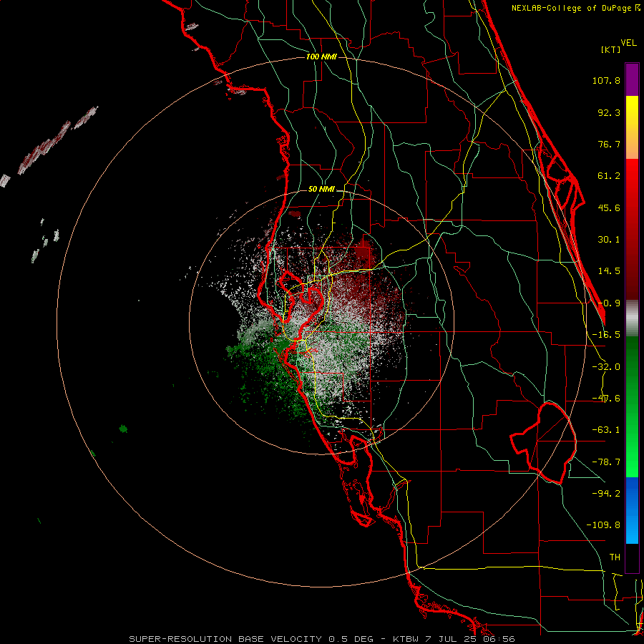644x644 pixels.
Task: Pick the dark TH band on the velocity scale
Action: coord(632,557)
